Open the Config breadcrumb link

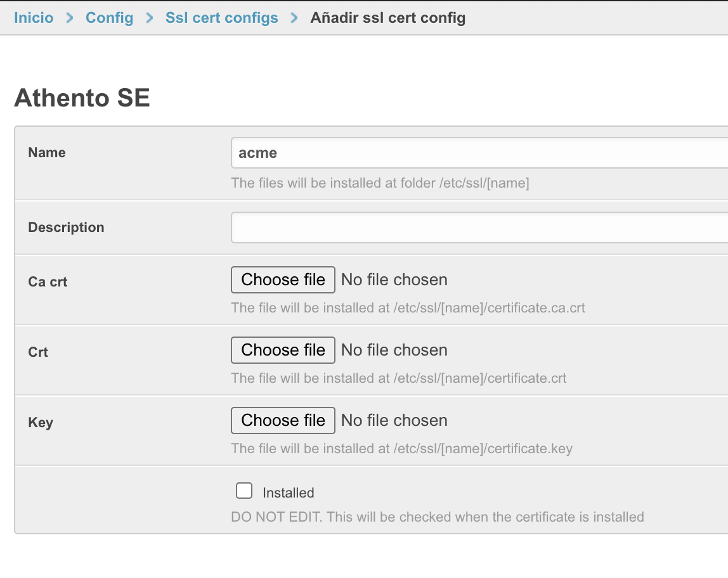[x=109, y=18]
